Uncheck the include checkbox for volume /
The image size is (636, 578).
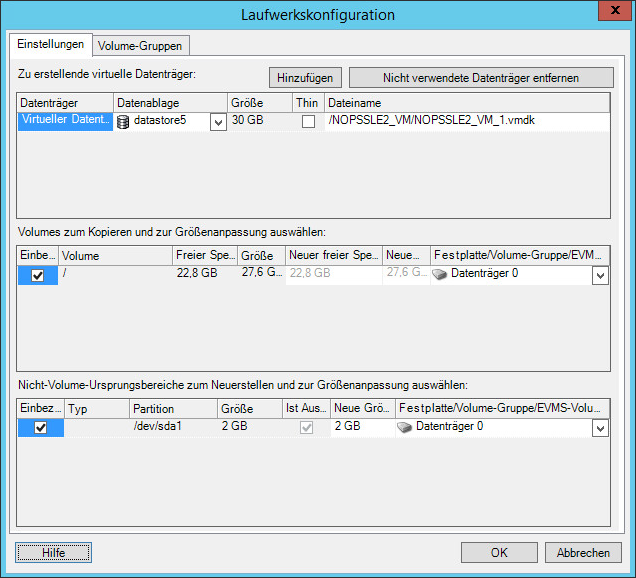38,276
